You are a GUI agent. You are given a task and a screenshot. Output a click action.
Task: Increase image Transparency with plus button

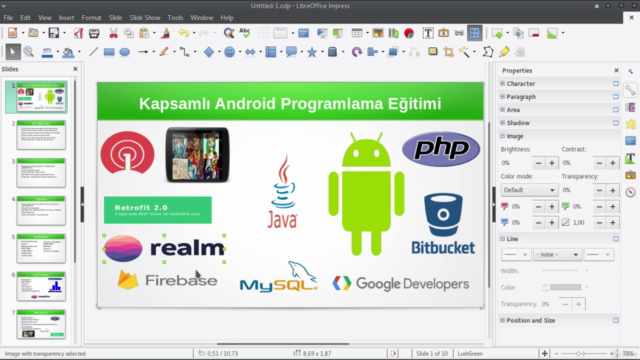tap(613, 190)
